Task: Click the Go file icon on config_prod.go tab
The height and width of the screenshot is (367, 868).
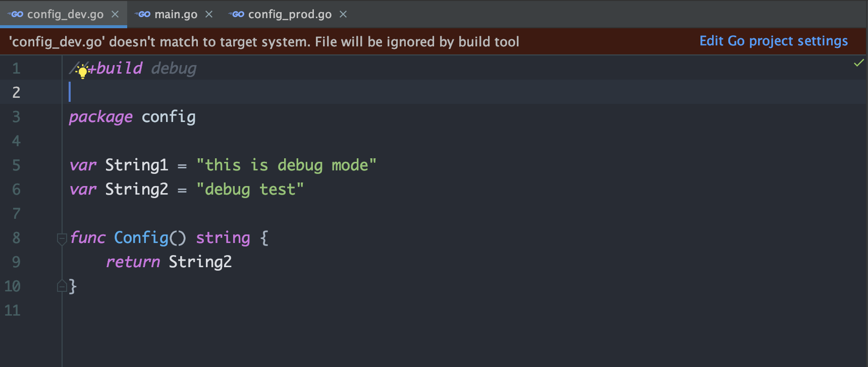Action: [x=238, y=14]
